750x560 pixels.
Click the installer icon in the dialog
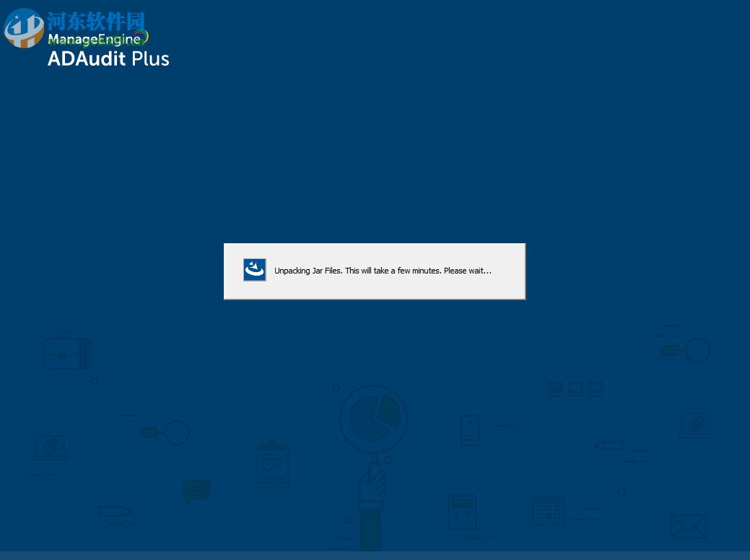(x=255, y=270)
